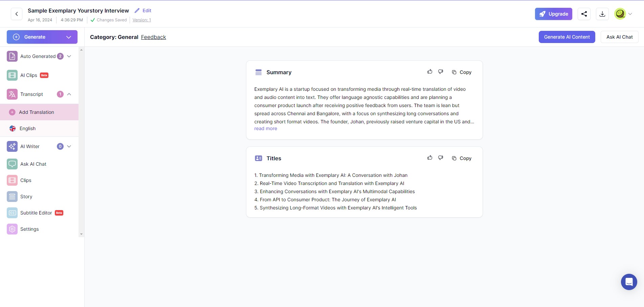
Task: Click the Changes Saved status text
Action: click(x=112, y=20)
